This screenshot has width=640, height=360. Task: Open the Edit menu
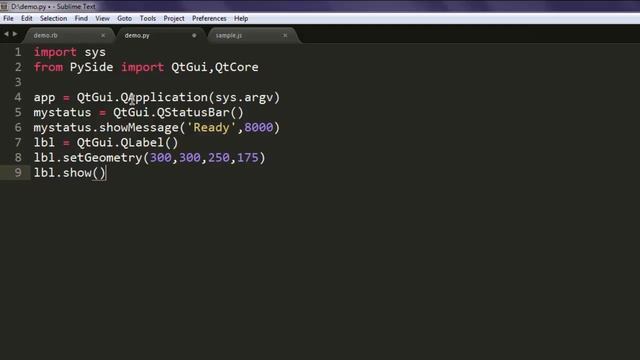(x=27, y=18)
